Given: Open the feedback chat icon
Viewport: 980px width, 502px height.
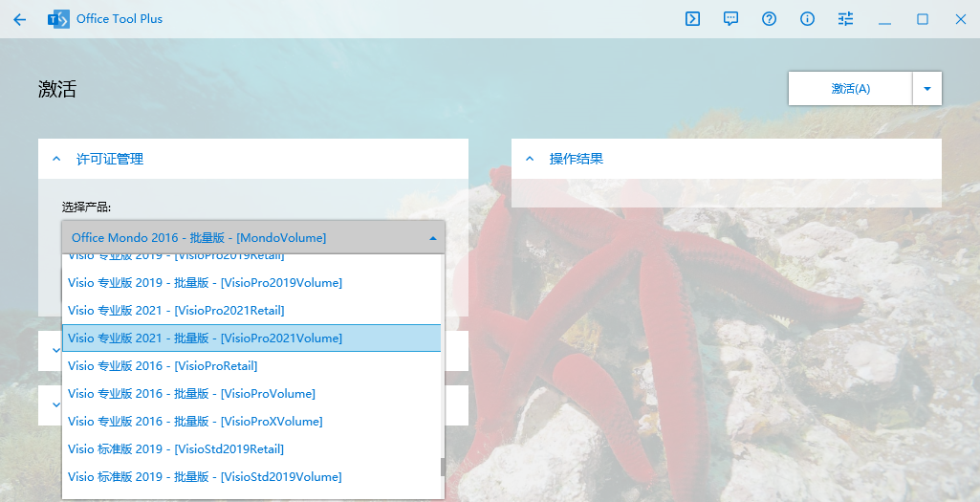Looking at the screenshot, I should [730, 19].
